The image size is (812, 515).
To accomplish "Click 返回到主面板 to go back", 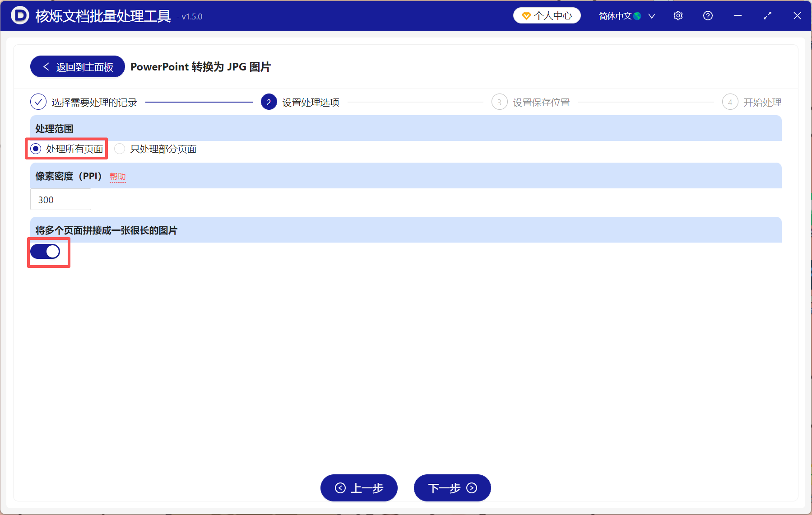I will (x=77, y=66).
